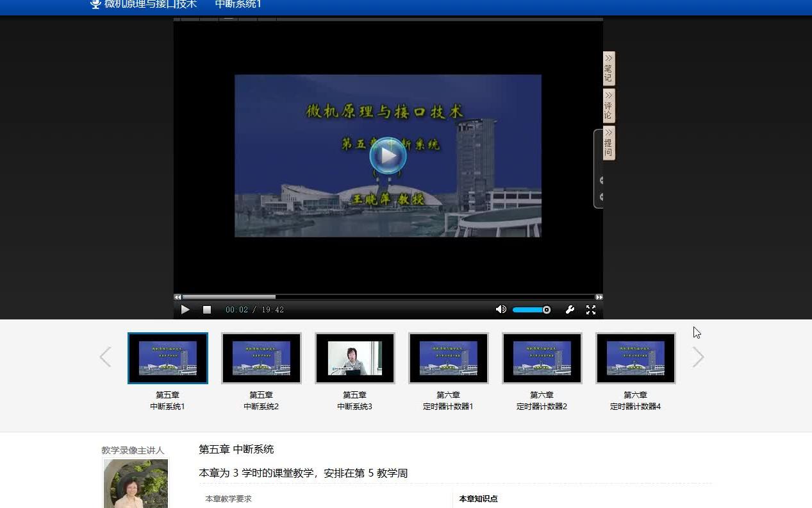Switch to the 本章知识点 tab
Screen dimensions: 812x508
[477, 498]
